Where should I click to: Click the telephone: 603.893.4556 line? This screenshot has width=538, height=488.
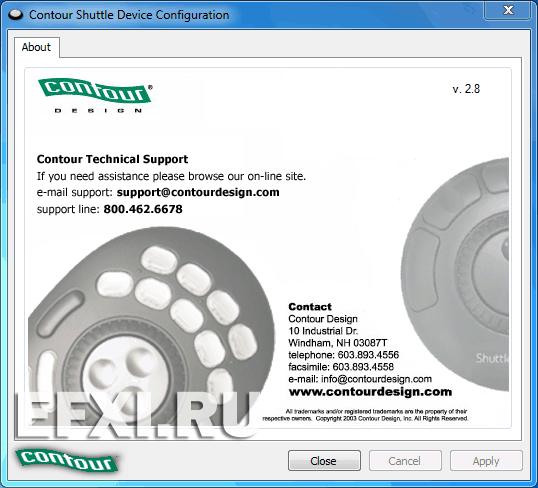click(x=343, y=355)
